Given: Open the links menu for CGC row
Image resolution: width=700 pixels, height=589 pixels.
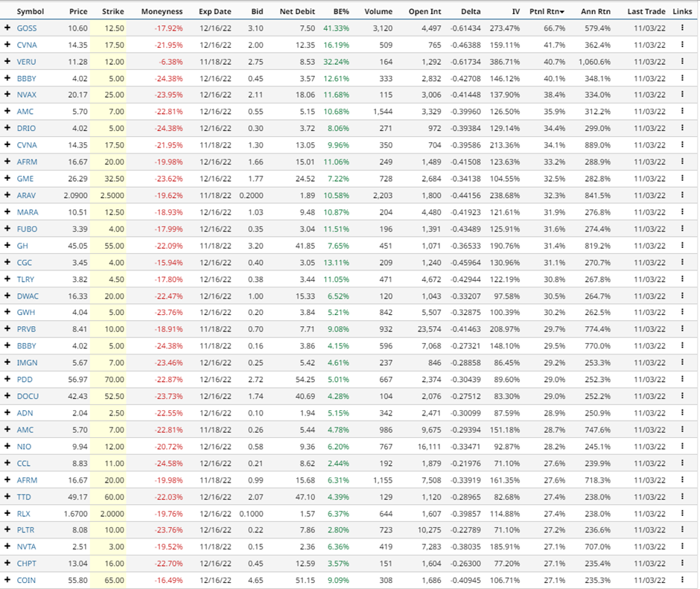Looking at the screenshot, I should pyautogui.click(x=682, y=262).
